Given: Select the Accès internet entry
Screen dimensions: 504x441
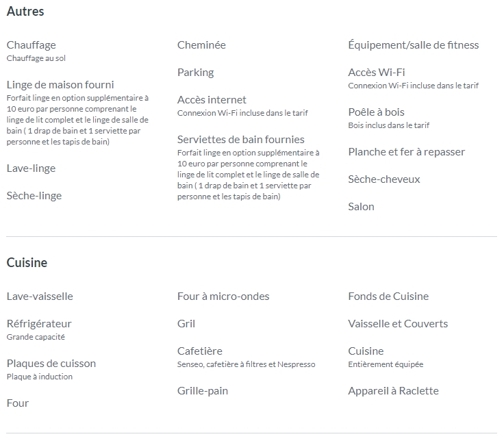Looking at the screenshot, I should click(212, 100).
